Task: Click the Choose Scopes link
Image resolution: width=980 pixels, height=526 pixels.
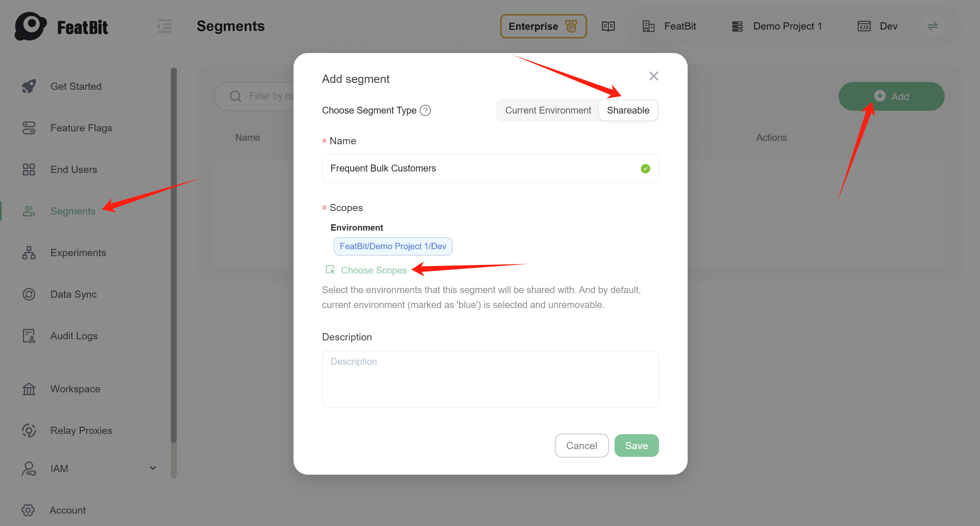Action: point(374,270)
